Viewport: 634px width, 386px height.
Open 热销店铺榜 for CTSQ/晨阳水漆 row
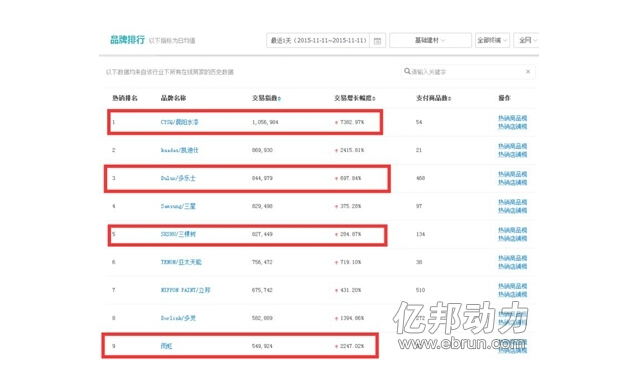pyautogui.click(x=512, y=127)
